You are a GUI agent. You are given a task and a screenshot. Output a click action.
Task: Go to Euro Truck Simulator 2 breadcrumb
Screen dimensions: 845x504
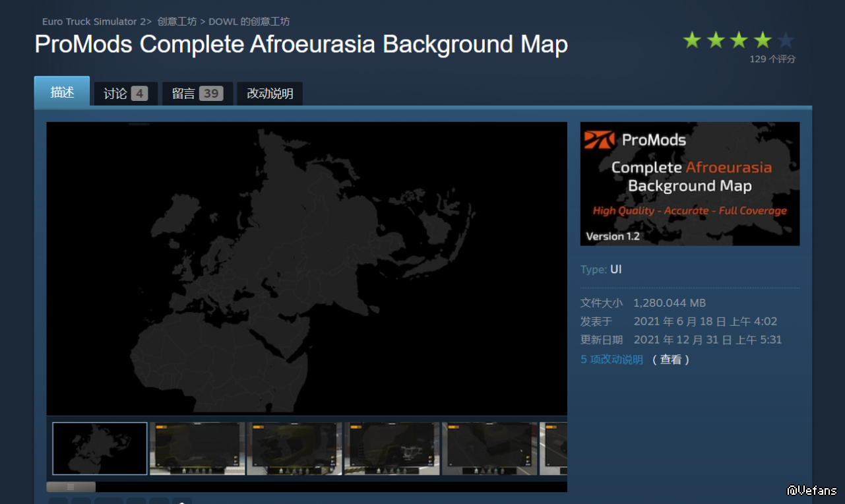pyautogui.click(x=94, y=22)
